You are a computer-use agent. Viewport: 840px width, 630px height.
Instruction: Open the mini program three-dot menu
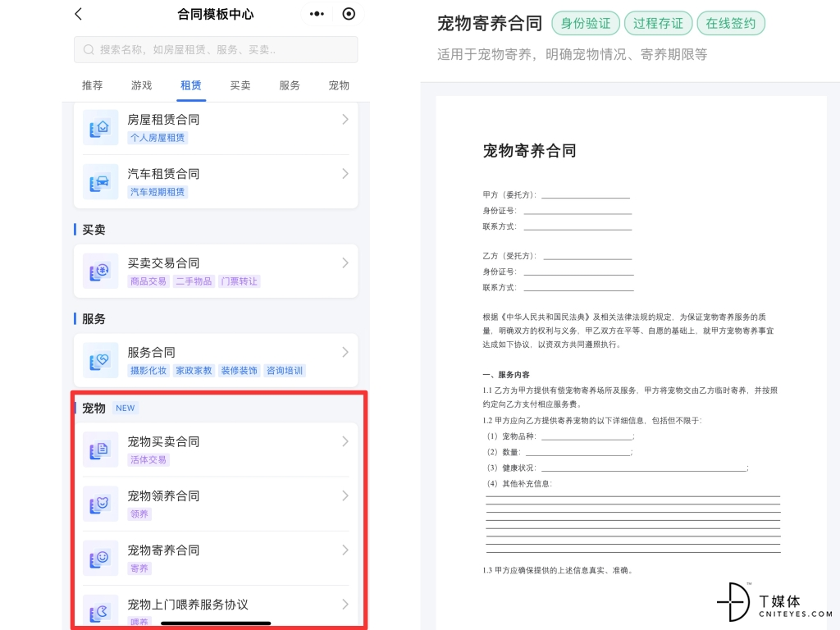(x=317, y=14)
